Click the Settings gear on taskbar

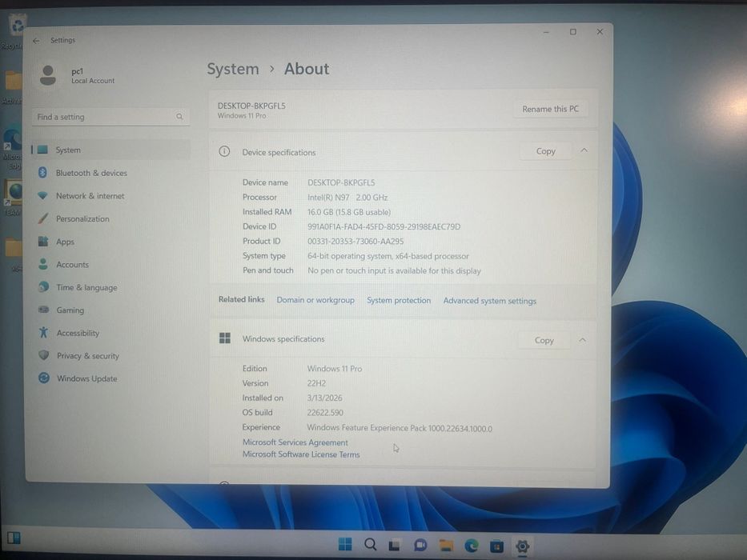pyautogui.click(x=523, y=546)
